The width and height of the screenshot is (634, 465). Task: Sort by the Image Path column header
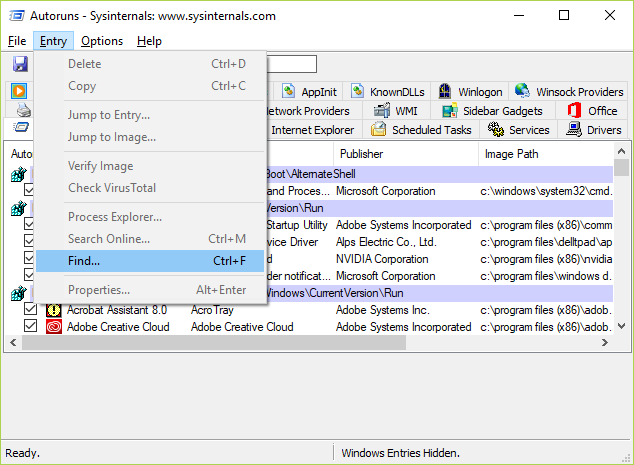click(546, 154)
